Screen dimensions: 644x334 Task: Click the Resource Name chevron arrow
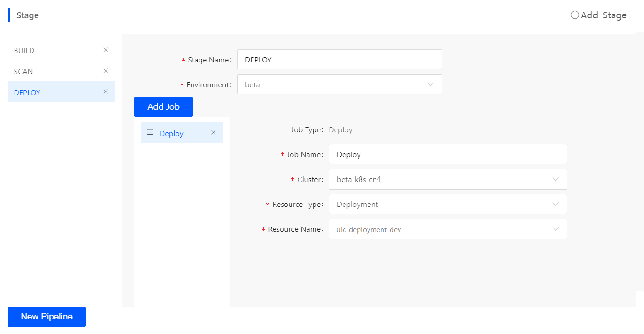pyautogui.click(x=556, y=229)
